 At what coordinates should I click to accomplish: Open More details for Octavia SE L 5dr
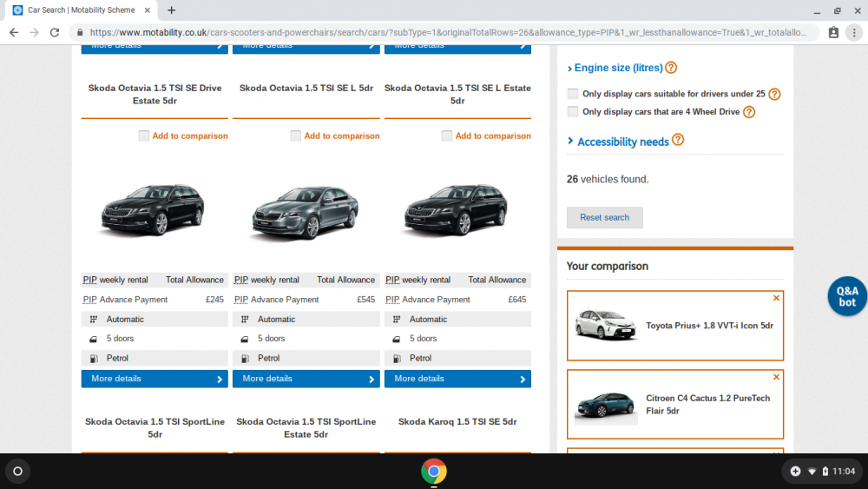(x=306, y=379)
